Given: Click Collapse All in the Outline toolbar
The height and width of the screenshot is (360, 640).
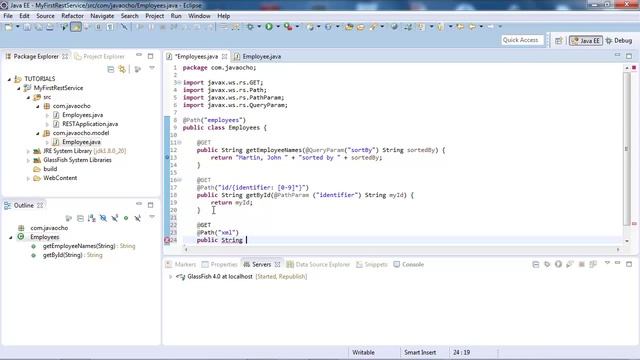Looking at the screenshot, I should click(80, 218).
